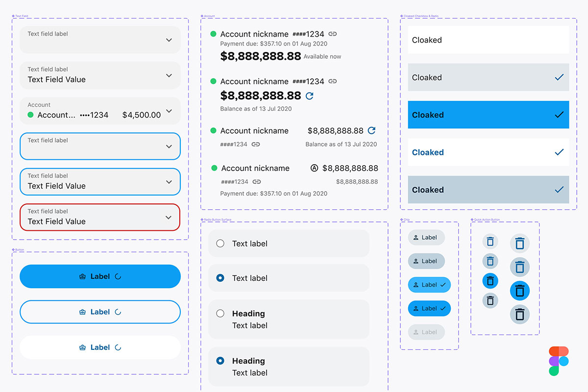588x392 pixels.
Task: Click the borderless white Label button
Action: coord(100,347)
